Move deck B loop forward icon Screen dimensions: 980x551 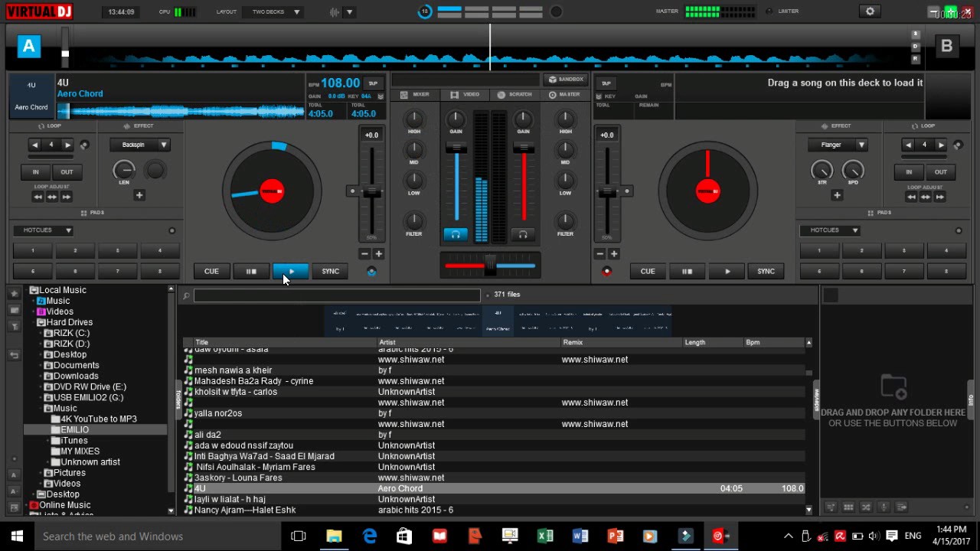click(939, 197)
